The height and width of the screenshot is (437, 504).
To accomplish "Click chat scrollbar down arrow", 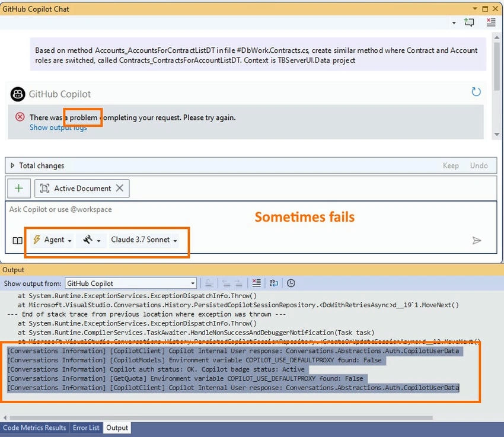I will (x=497, y=135).
